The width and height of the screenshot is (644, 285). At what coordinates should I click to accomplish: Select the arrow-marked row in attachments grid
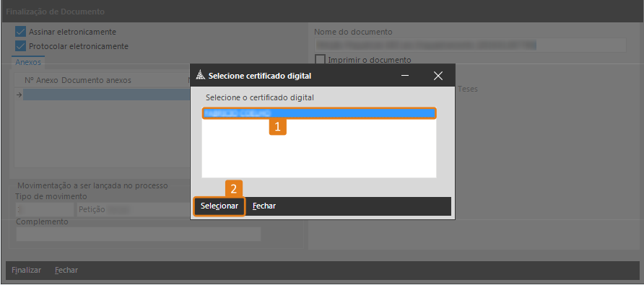[x=106, y=95]
